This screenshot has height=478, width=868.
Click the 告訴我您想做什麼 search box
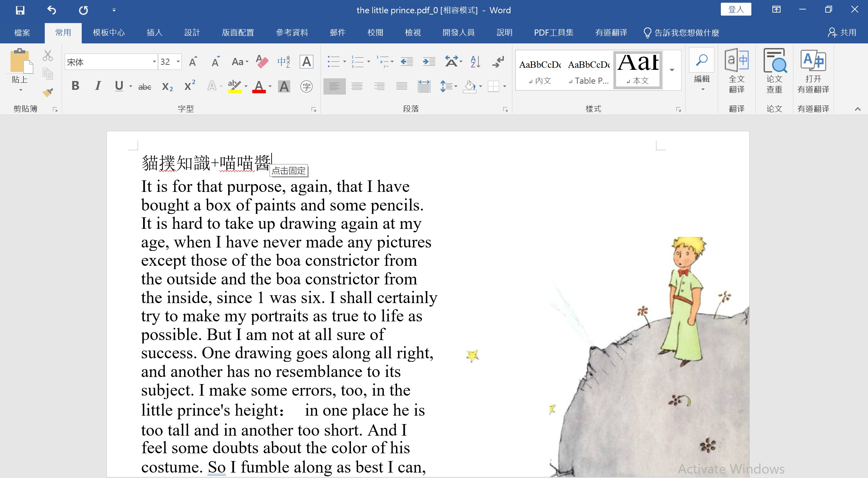682,33
